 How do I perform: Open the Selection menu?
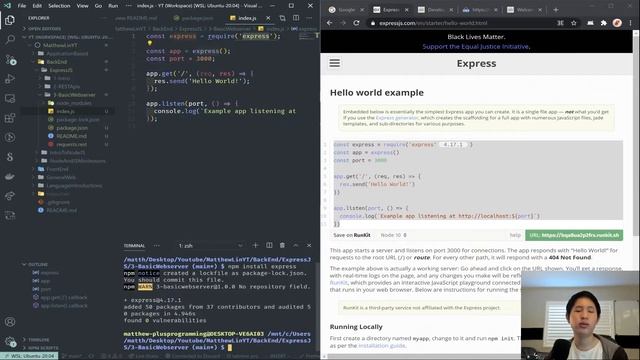(x=59, y=6)
